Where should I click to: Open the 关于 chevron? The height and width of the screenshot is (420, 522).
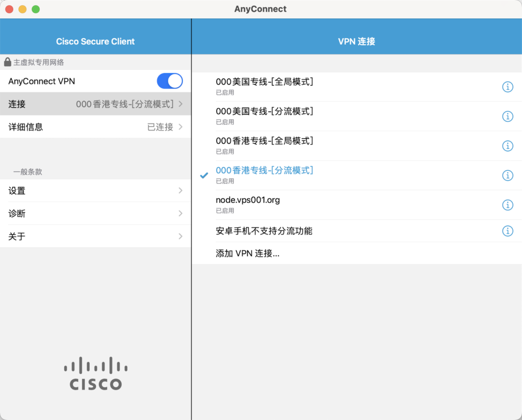coord(180,237)
